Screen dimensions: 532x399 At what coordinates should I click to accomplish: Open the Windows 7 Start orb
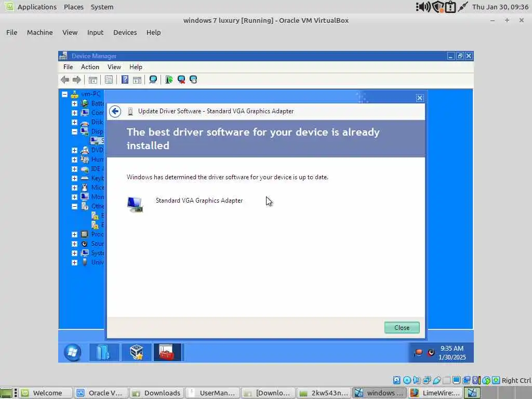tap(72, 353)
